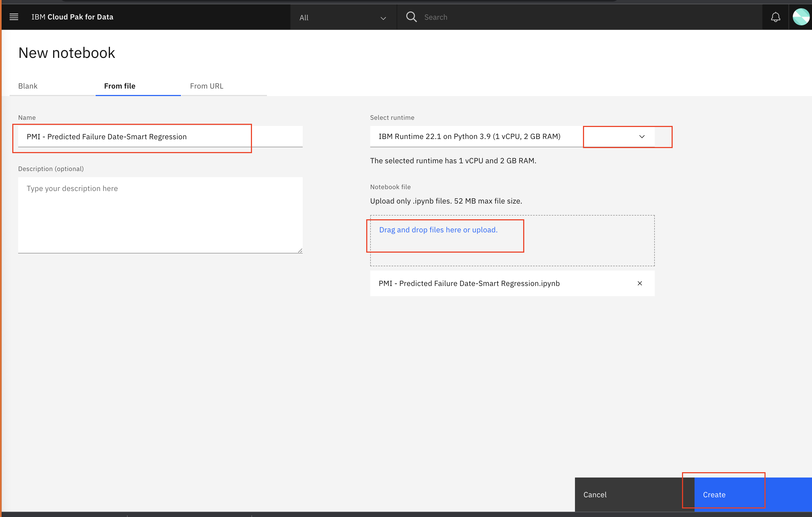
Task: Focus the Description text area
Action: coord(160,215)
